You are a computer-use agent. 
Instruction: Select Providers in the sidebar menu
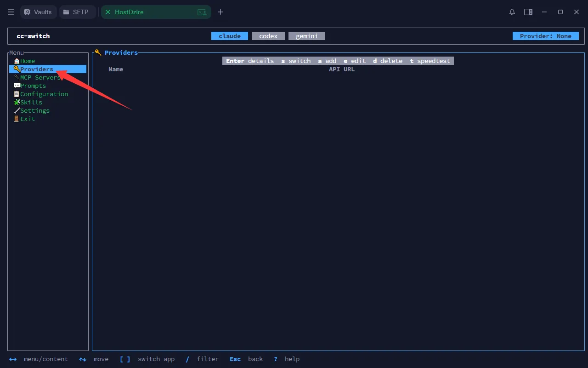pos(36,69)
